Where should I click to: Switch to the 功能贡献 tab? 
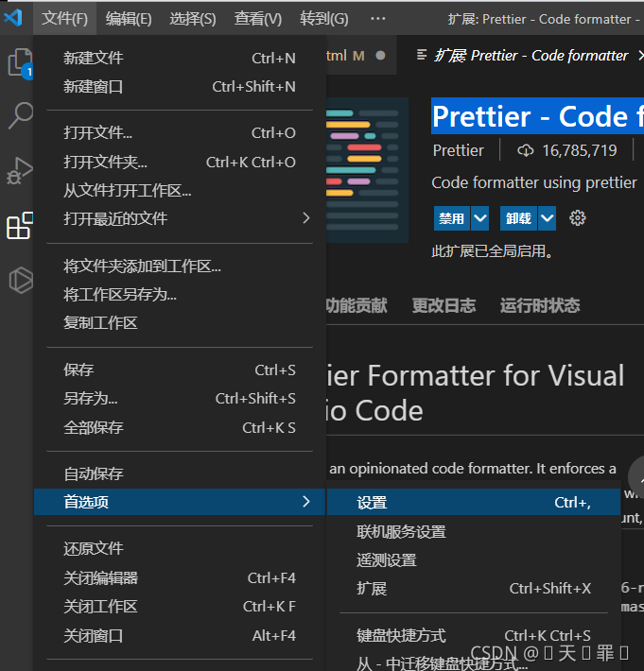[x=357, y=305]
